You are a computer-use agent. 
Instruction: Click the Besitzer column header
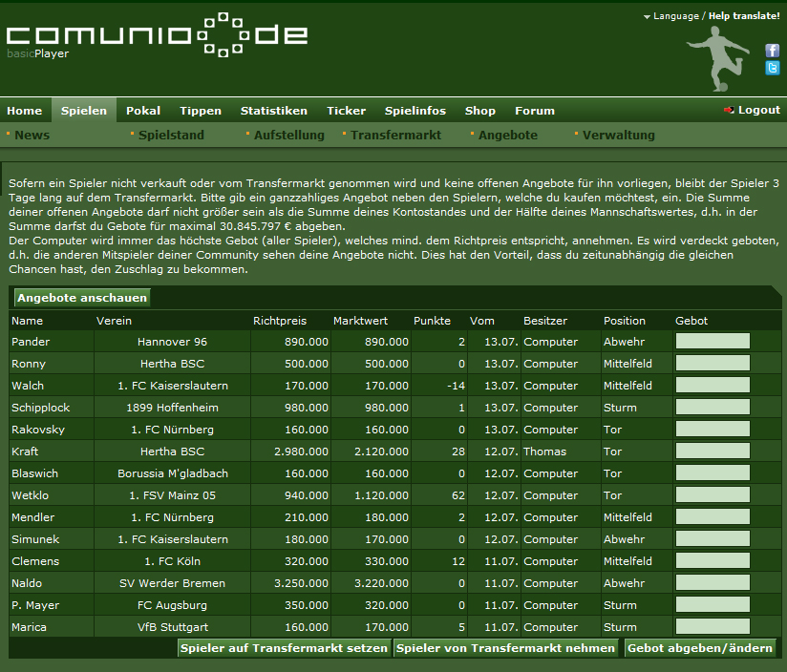coord(545,321)
